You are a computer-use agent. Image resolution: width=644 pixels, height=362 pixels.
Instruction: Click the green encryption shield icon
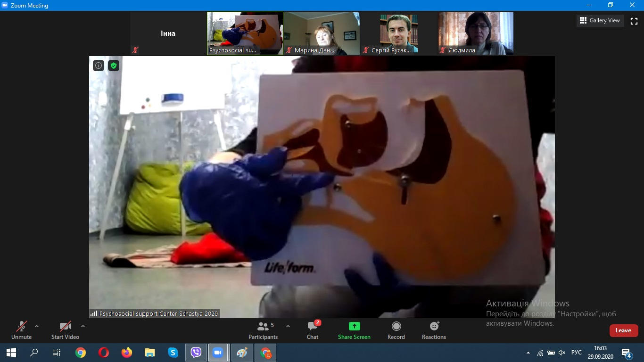pyautogui.click(x=113, y=66)
